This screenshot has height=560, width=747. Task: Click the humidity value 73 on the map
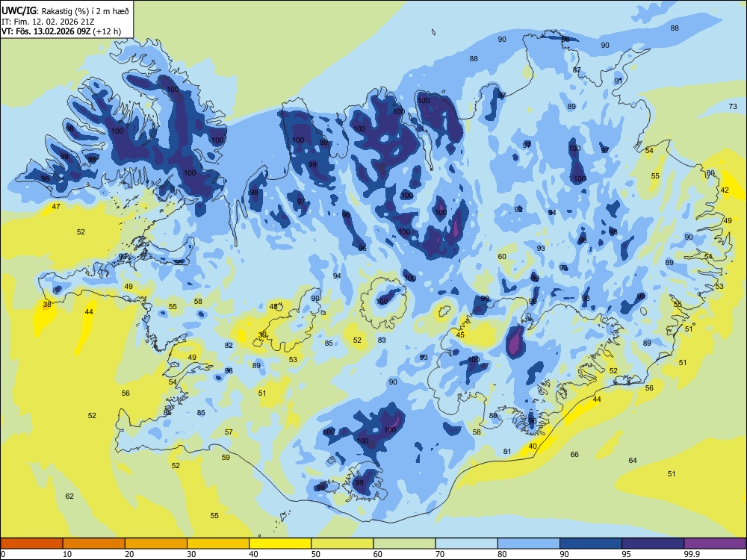point(734,107)
